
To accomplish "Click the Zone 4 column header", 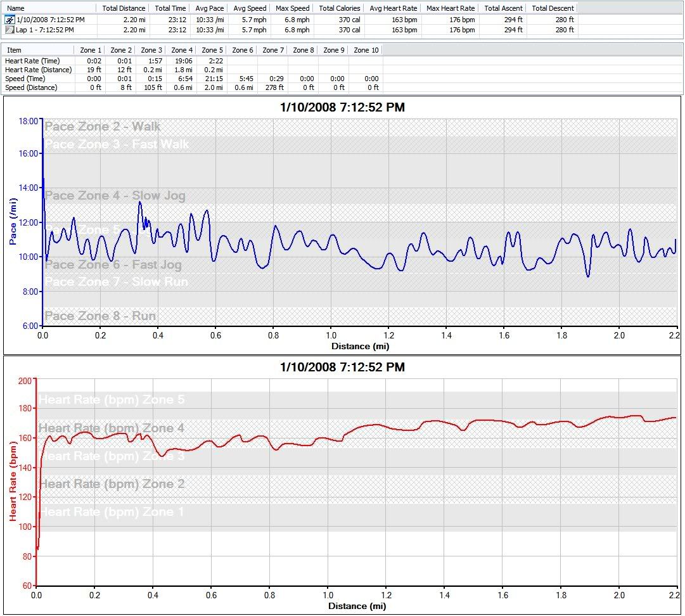I will (x=182, y=50).
